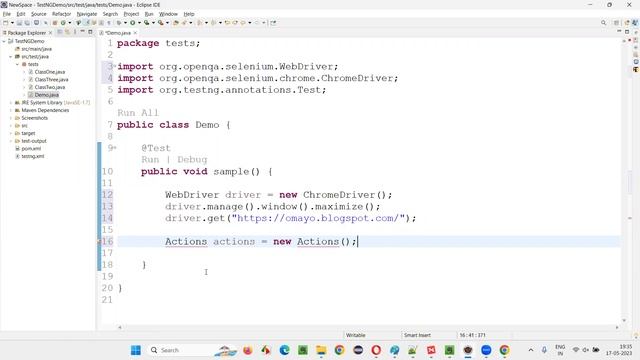Select the Java perspective icon
Image resolution: width=640 pixels, height=360 pixels.
tap(635, 23)
